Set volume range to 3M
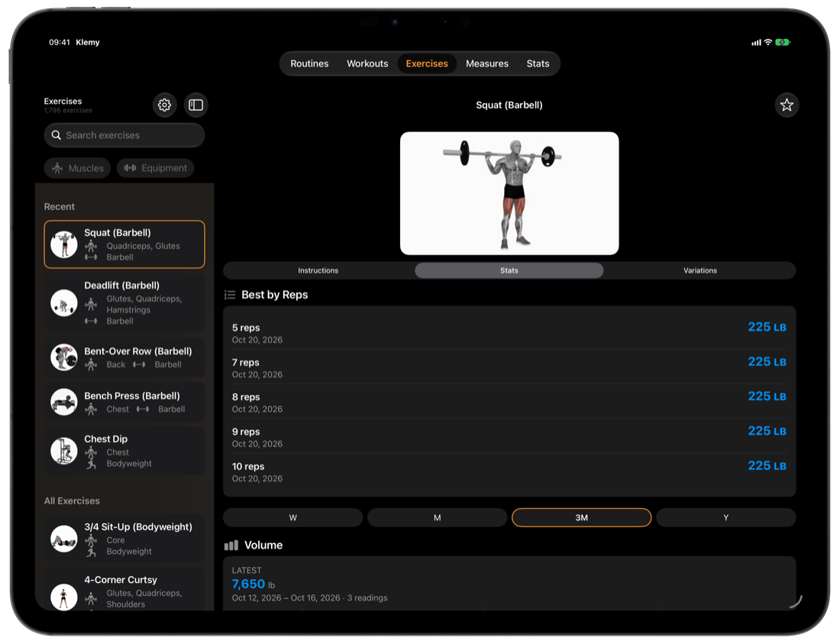Viewport: 840px width, 644px height. [582, 517]
